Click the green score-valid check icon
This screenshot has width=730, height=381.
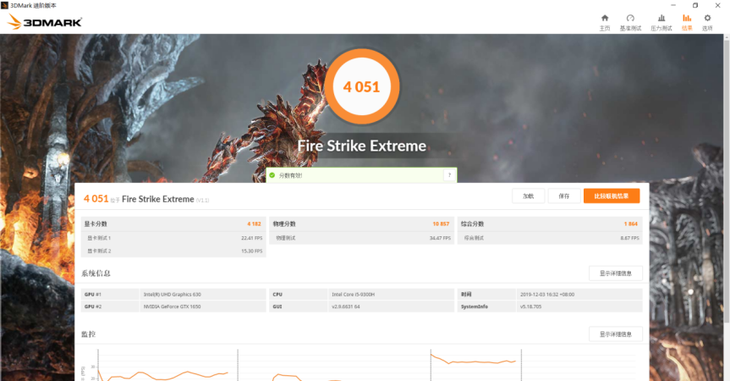[x=272, y=175]
